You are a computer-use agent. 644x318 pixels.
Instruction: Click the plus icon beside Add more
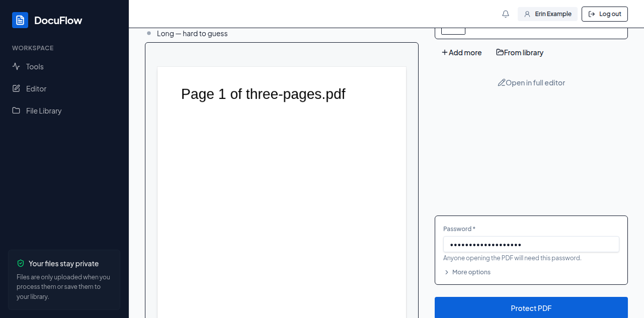tap(445, 52)
